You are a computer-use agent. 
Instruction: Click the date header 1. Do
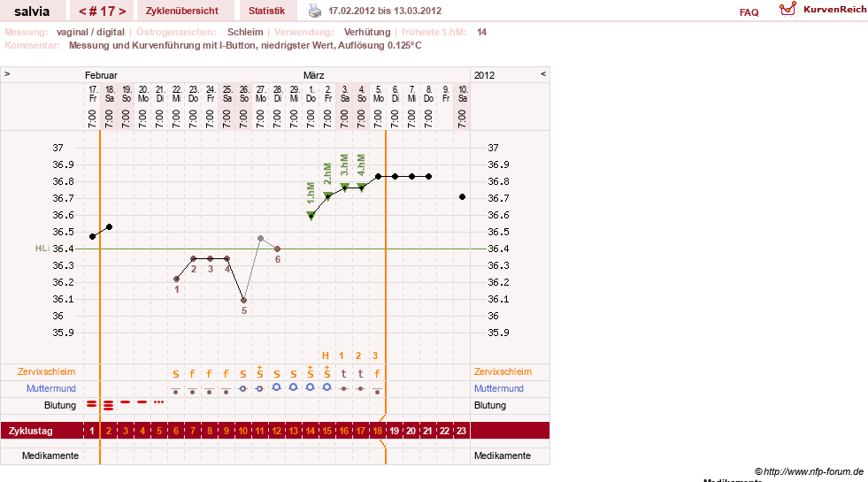(311, 94)
